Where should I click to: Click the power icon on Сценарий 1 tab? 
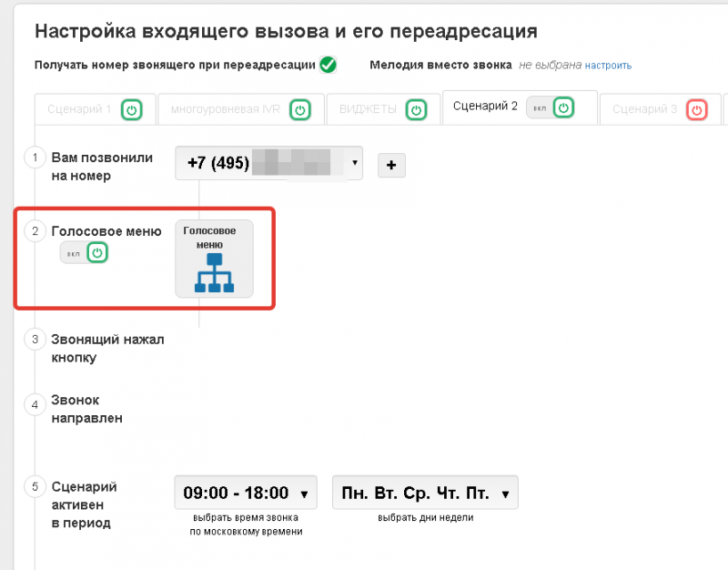[132, 108]
